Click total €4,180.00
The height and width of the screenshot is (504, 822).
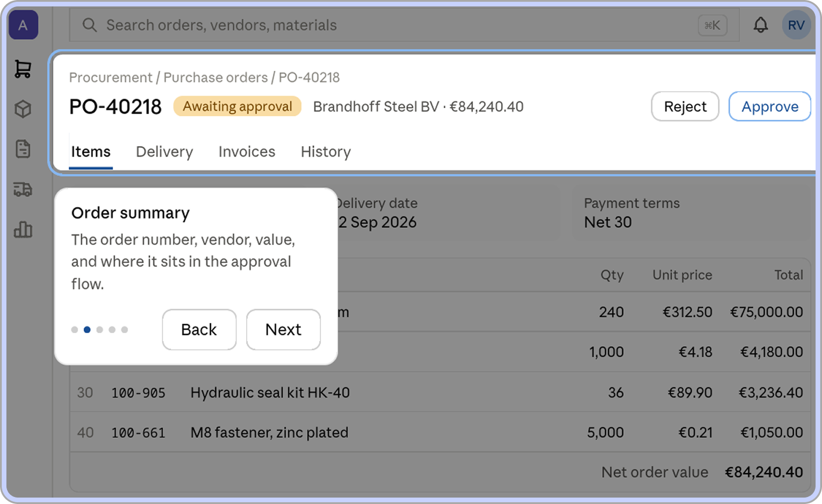(x=772, y=352)
